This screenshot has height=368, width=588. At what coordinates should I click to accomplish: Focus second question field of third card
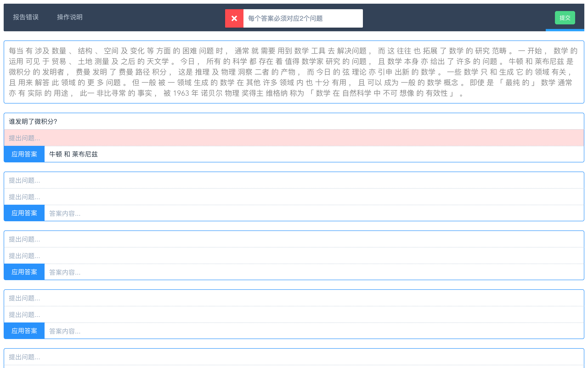pos(294,256)
